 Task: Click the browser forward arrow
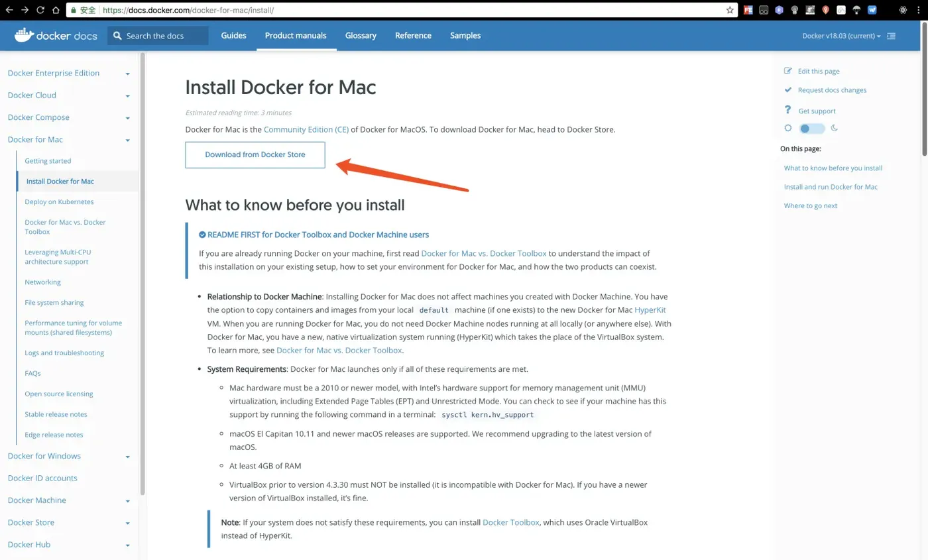(25, 10)
